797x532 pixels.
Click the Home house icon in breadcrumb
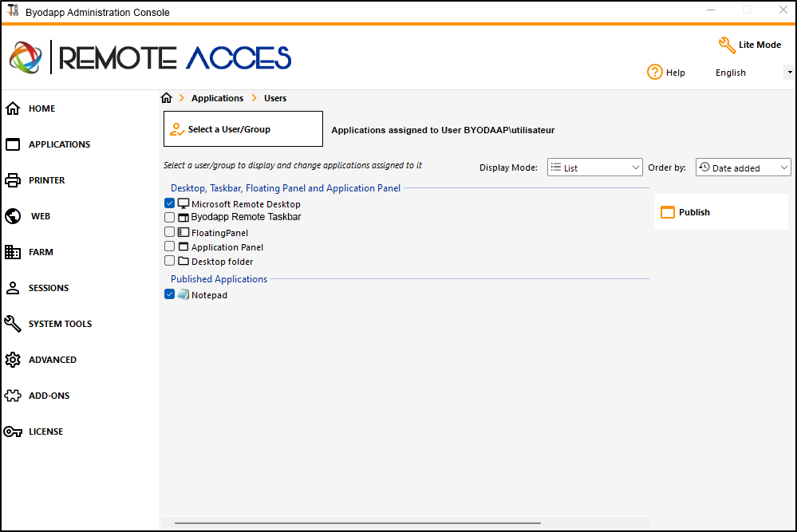[x=167, y=98]
